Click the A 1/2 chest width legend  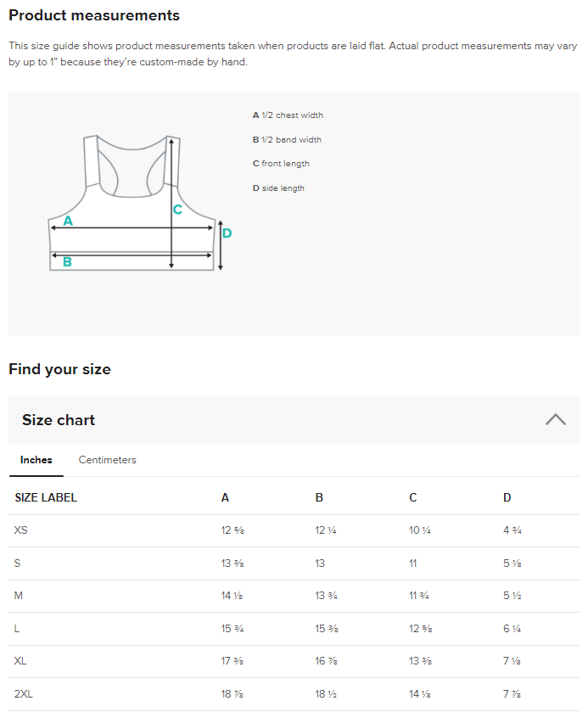coord(288,115)
